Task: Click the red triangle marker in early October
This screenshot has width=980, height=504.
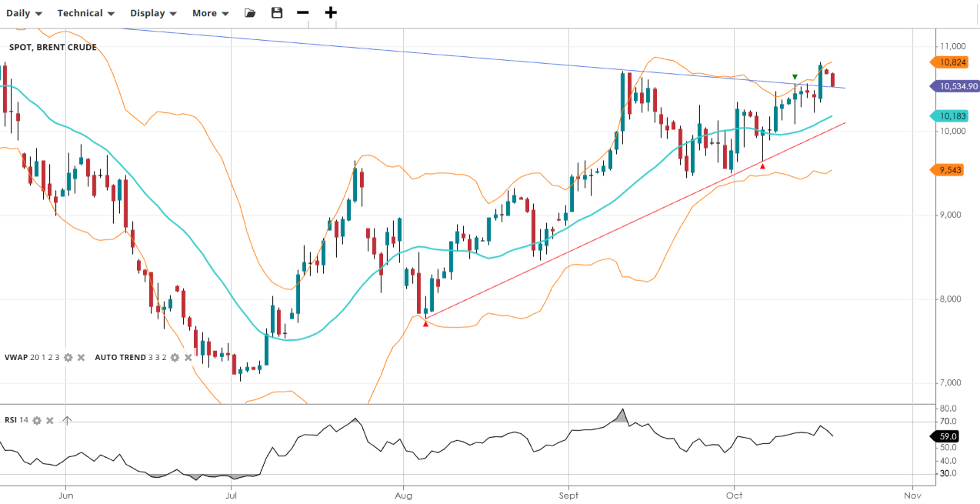Action: pyautogui.click(x=762, y=166)
